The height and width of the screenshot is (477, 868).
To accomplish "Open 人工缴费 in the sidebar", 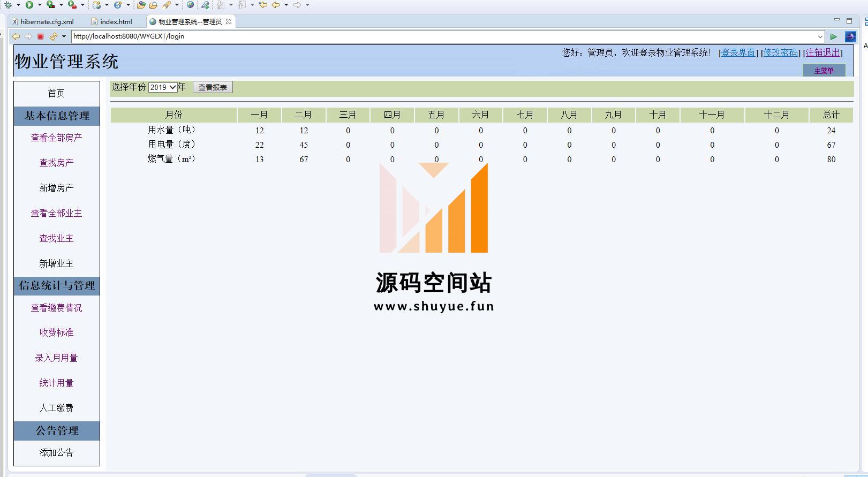I will point(56,408).
